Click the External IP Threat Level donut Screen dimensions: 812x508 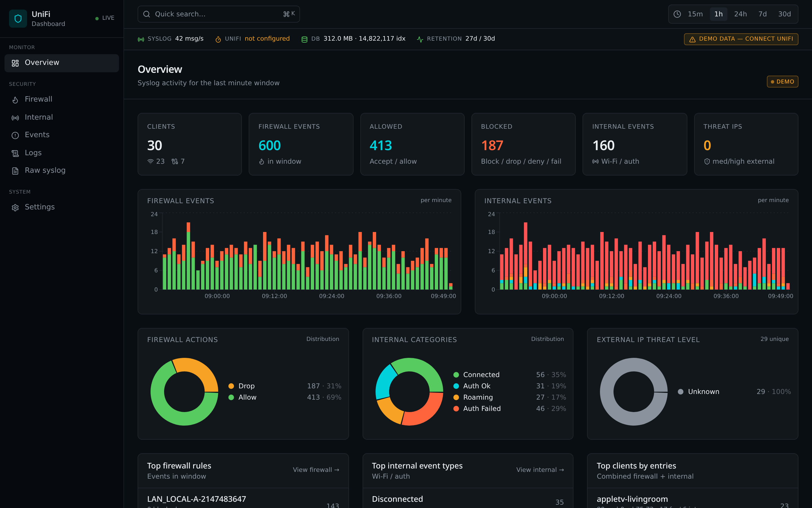tap(634, 392)
